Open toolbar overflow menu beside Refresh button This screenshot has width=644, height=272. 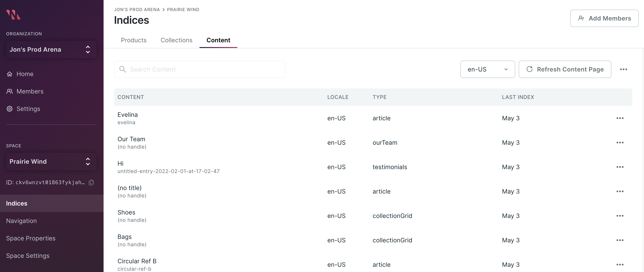(x=623, y=69)
